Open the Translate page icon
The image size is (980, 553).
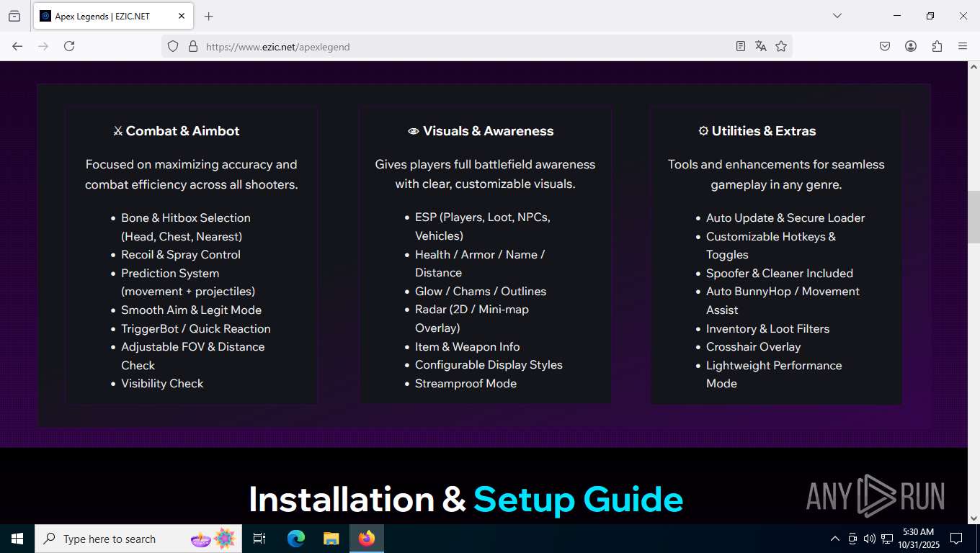click(x=761, y=46)
